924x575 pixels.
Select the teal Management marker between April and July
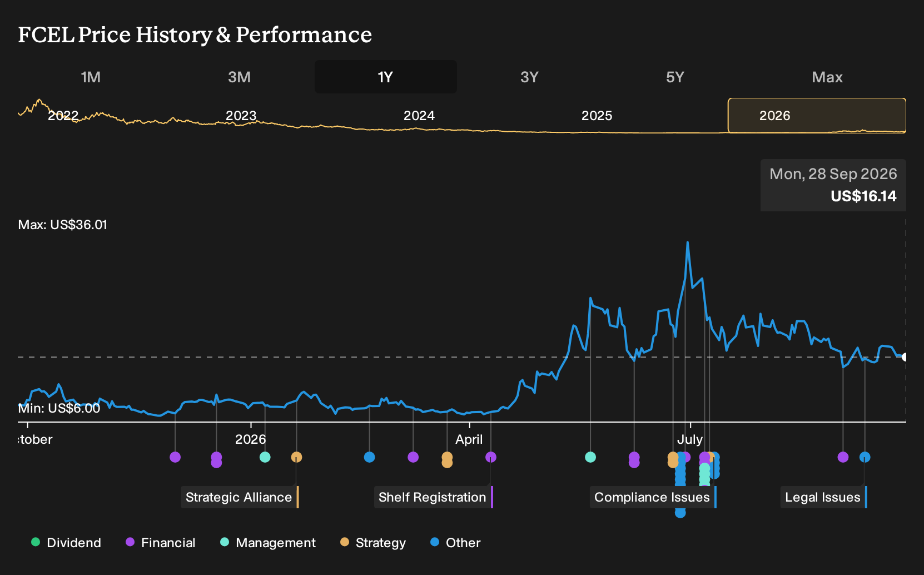[x=590, y=457]
